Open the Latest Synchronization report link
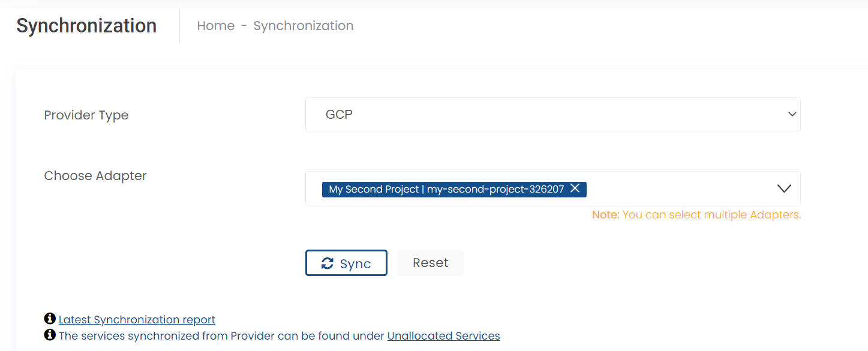The image size is (868, 351). click(x=137, y=320)
